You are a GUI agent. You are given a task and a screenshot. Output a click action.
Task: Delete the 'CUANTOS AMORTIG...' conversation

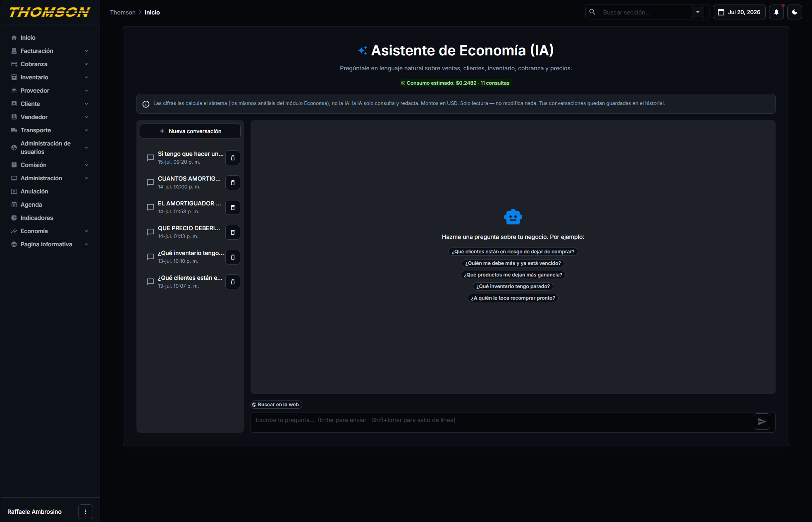pyautogui.click(x=233, y=183)
